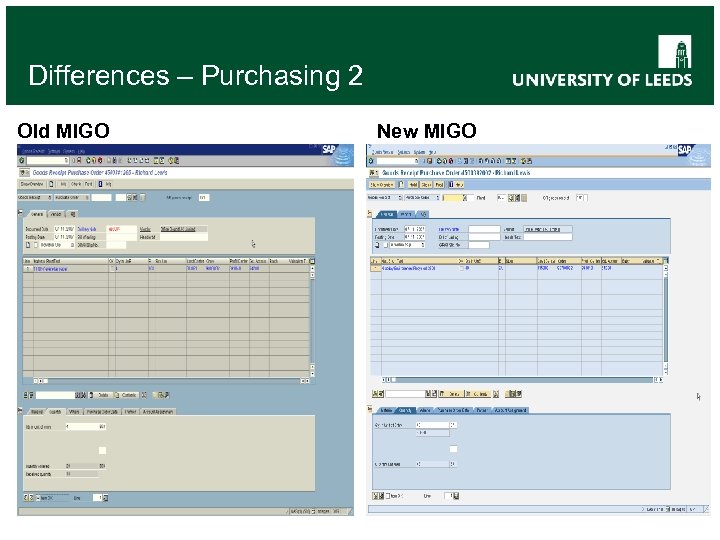Image resolution: width=720 pixels, height=540 pixels.
Task: Open the Individual Slip dropdown in Old MIGO
Action: point(72,245)
